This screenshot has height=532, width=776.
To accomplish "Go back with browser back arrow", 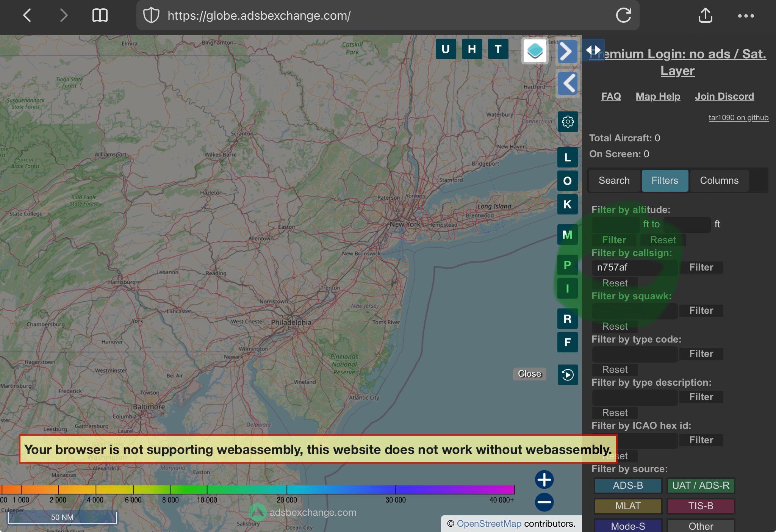I will (x=27, y=16).
